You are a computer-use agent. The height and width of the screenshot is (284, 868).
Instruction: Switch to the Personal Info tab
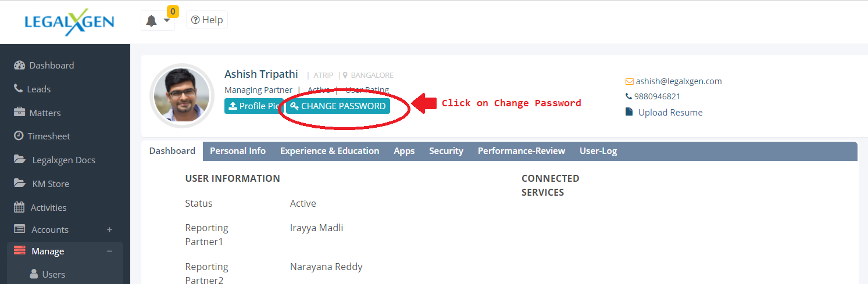pyautogui.click(x=238, y=151)
